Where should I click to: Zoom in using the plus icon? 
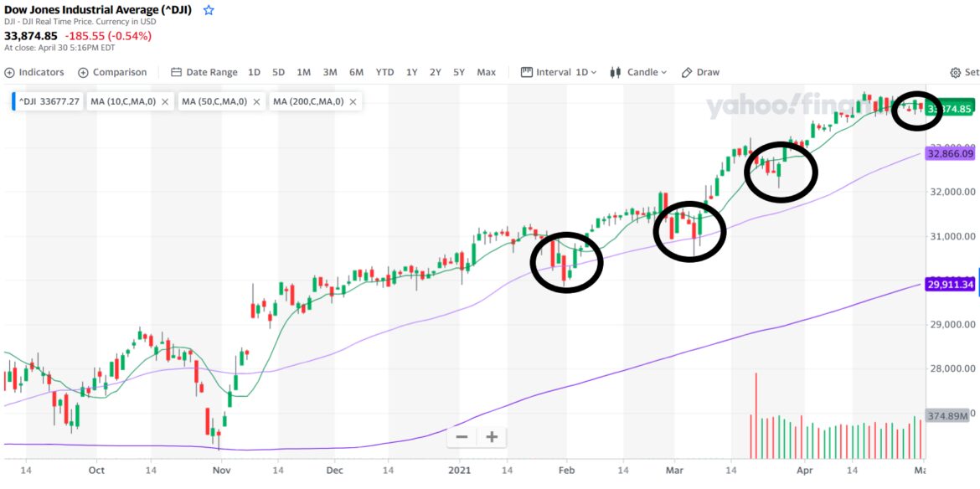(491, 436)
